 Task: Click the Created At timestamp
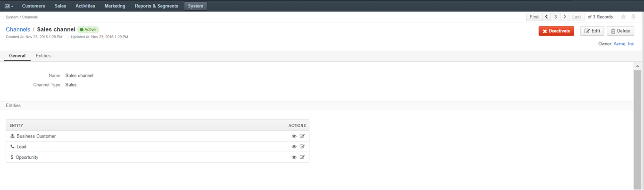(x=34, y=37)
